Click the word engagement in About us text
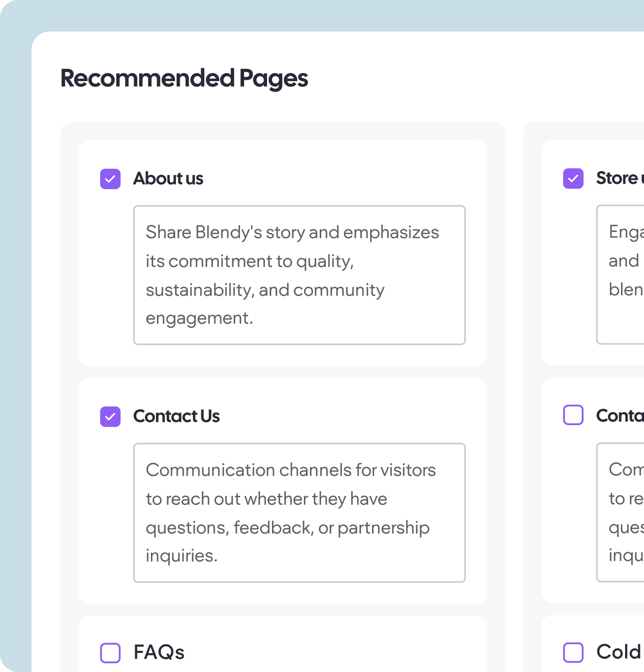This screenshot has height=672, width=644. pyautogui.click(x=200, y=318)
